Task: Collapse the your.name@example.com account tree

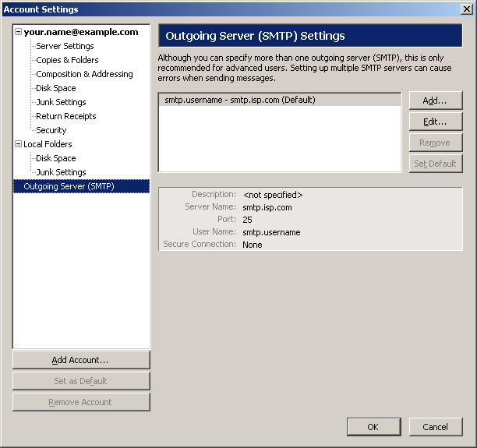Action: point(18,32)
